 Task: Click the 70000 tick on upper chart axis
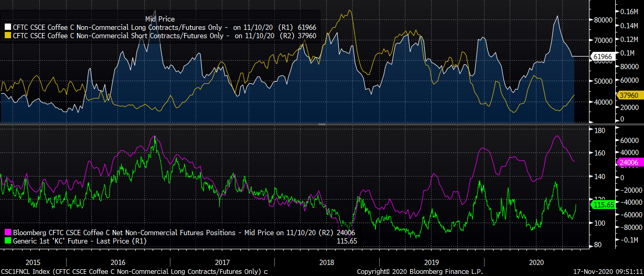coord(603,40)
